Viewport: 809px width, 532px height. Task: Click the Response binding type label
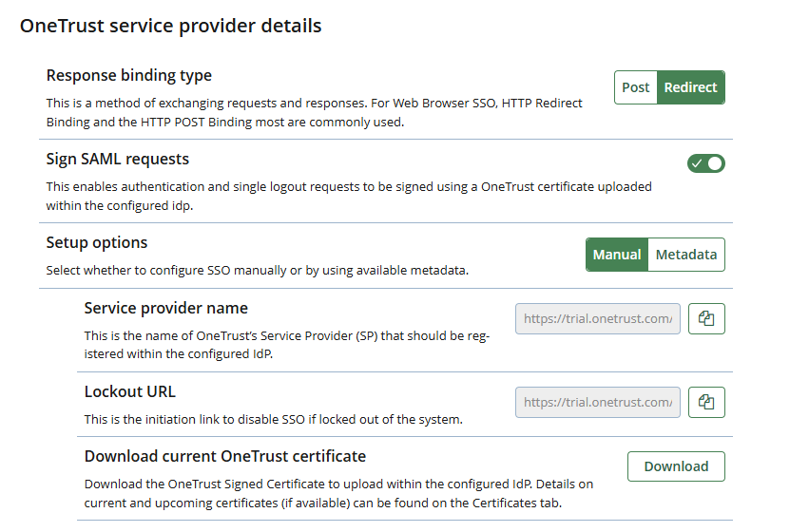point(129,75)
